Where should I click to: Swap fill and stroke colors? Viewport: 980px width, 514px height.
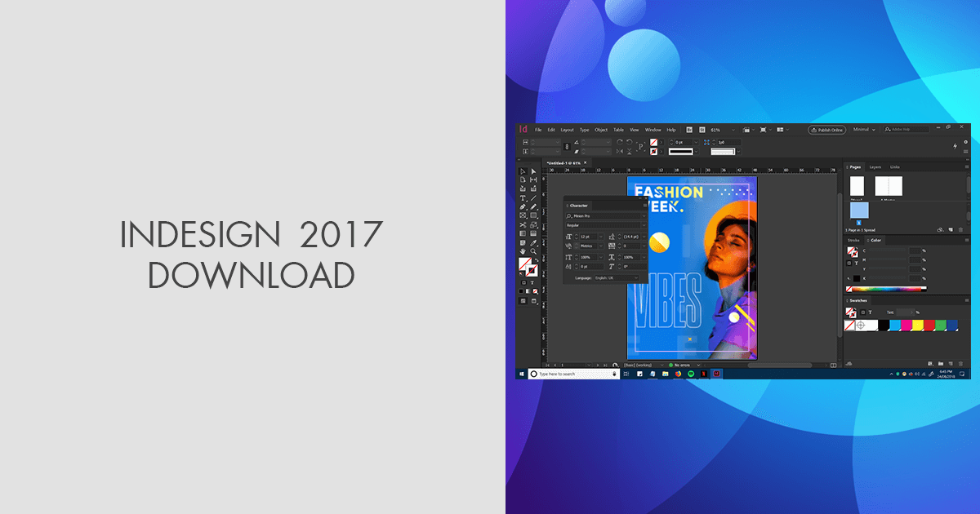(x=536, y=259)
